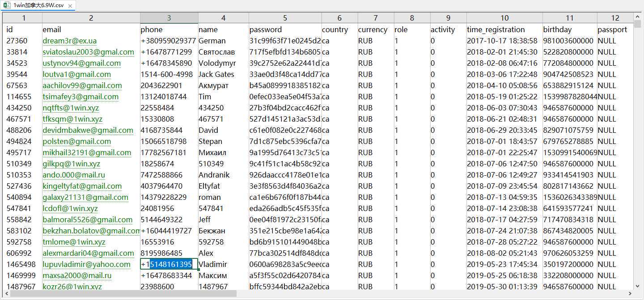Image resolution: width=644 pixels, height=300 pixels.
Task: Select password cell starting 31c99f63f71e0245
Action: coord(285,41)
